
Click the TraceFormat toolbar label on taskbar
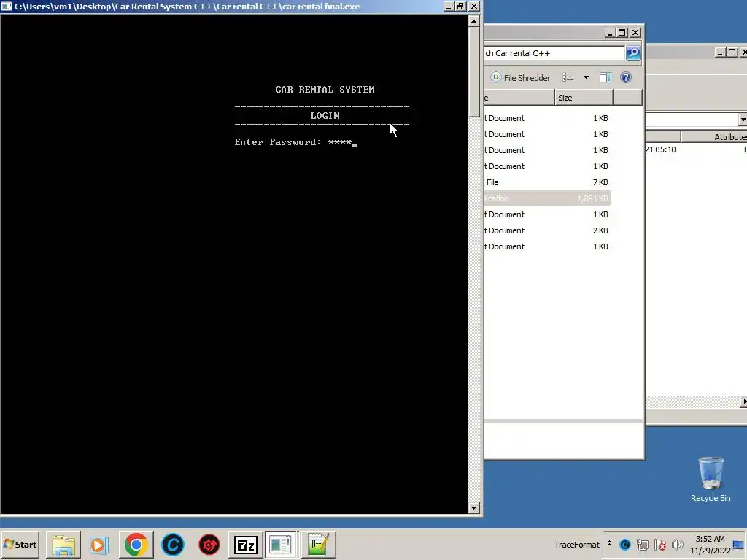coord(576,545)
